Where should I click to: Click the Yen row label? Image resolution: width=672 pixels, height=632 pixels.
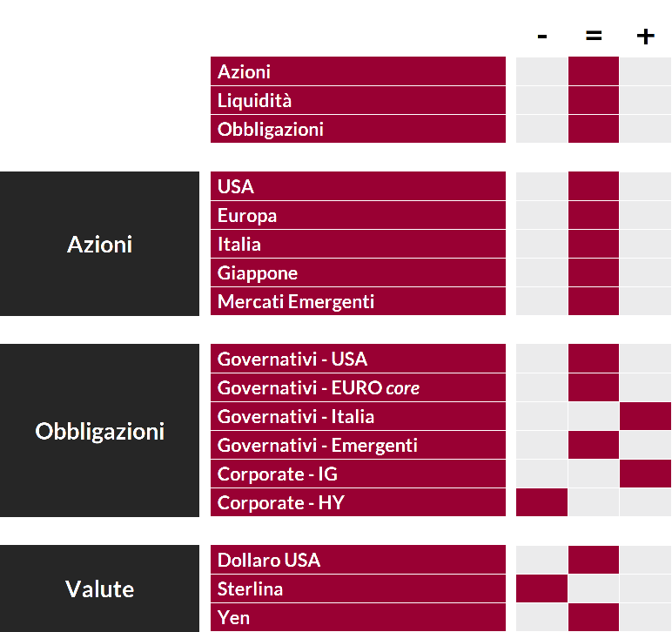358,617
